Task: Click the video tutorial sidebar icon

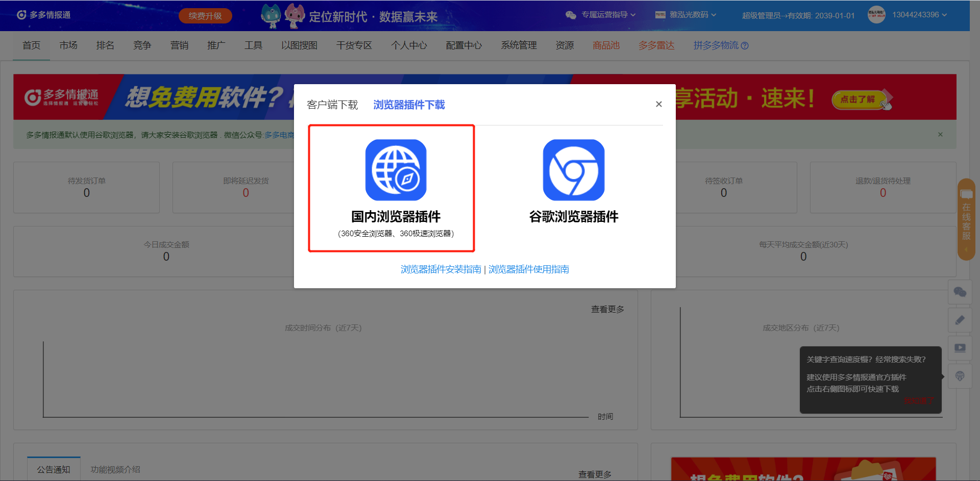Action: click(960, 348)
